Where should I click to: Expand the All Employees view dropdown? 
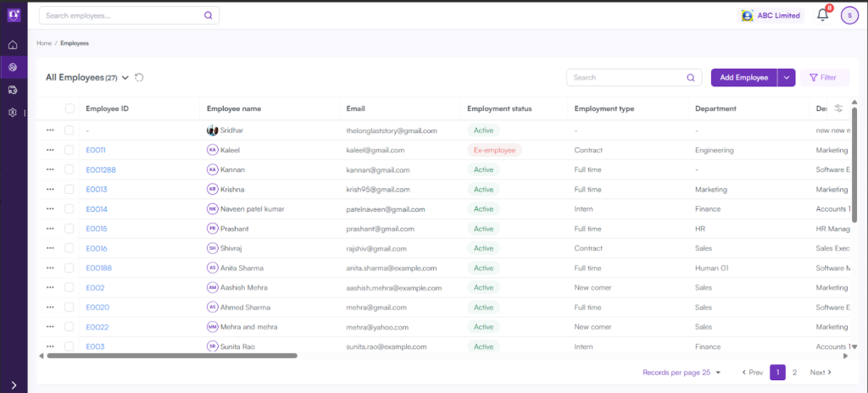(125, 77)
